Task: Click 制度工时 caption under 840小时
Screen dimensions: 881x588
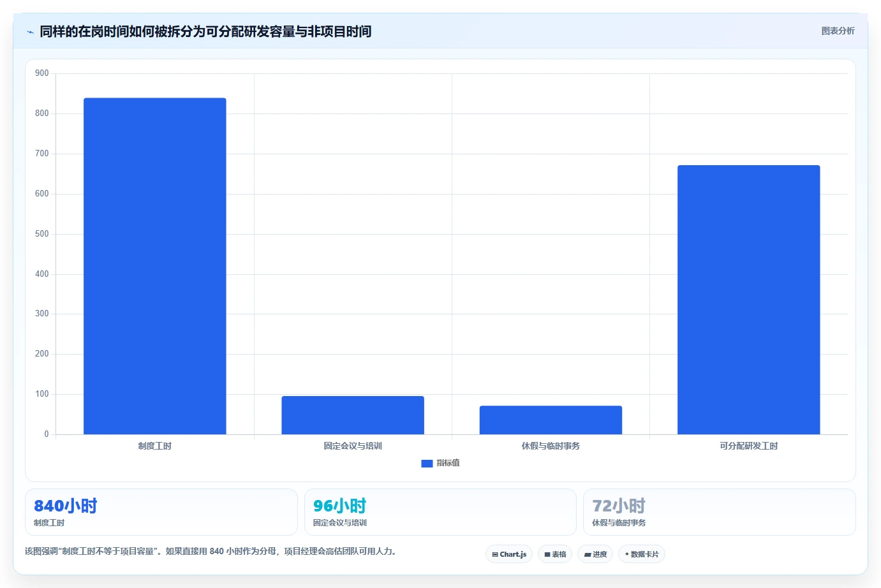Action: (49, 523)
